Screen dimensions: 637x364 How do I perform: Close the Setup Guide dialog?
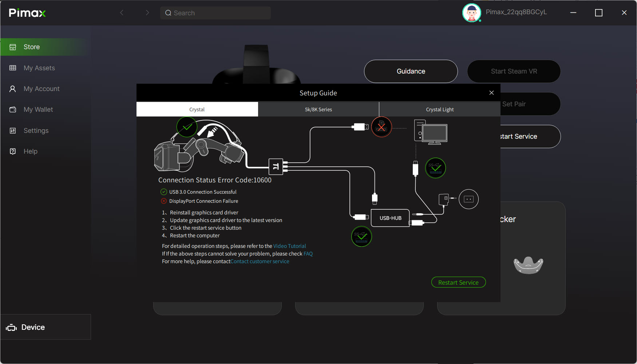[491, 93]
